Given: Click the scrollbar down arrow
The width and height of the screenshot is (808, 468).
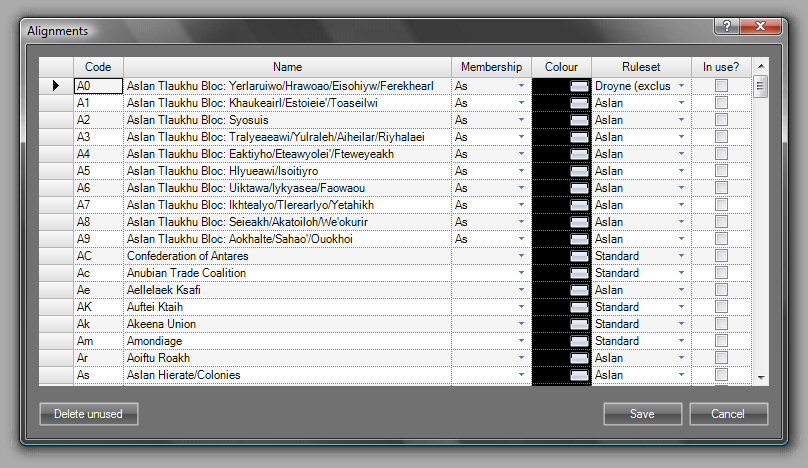Looking at the screenshot, I should [761, 377].
